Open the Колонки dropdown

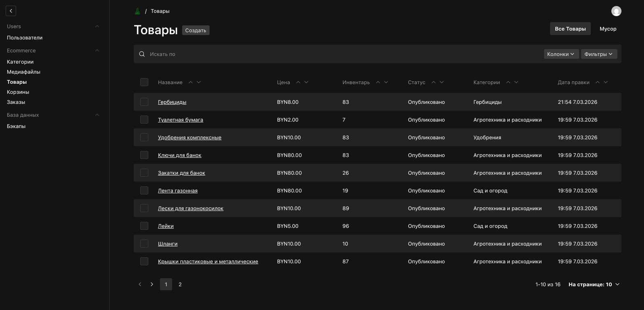coord(561,54)
